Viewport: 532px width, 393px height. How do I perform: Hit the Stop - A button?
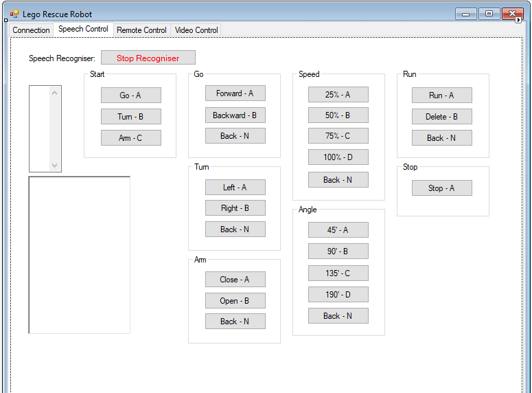441,188
